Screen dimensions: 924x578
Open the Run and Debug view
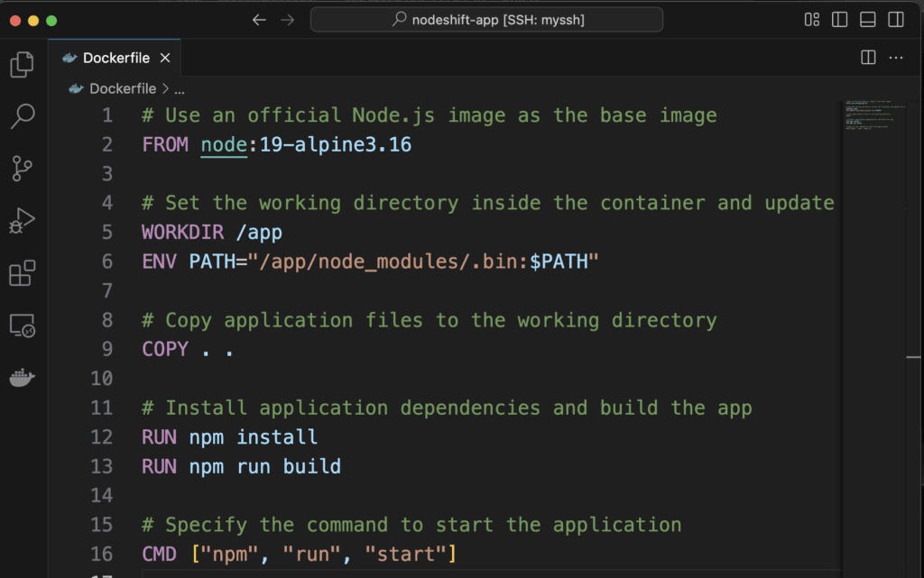click(22, 220)
